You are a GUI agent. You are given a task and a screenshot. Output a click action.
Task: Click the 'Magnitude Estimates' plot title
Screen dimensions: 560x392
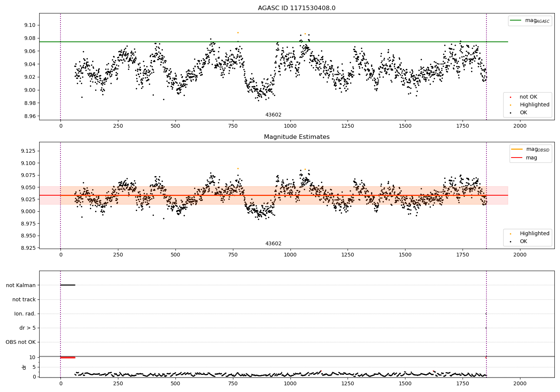pyautogui.click(x=296, y=137)
